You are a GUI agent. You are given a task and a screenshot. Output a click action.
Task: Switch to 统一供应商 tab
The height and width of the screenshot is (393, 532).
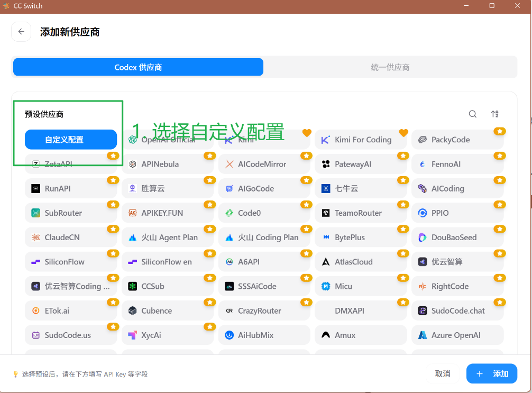(x=390, y=67)
